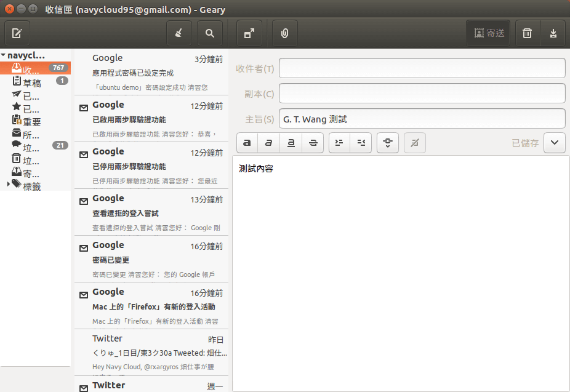Select the 重要 important folder
The image size is (570, 392).
pyautogui.click(x=32, y=122)
